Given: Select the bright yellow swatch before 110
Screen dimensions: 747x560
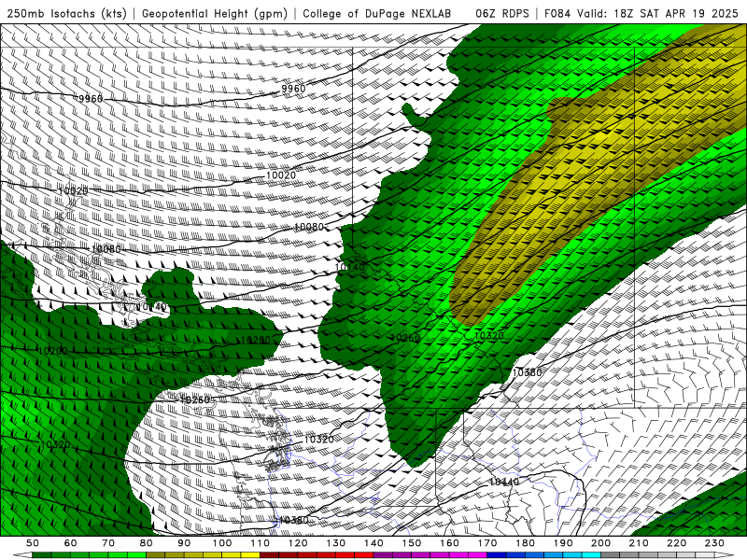Looking at the screenshot, I should [x=250, y=555].
